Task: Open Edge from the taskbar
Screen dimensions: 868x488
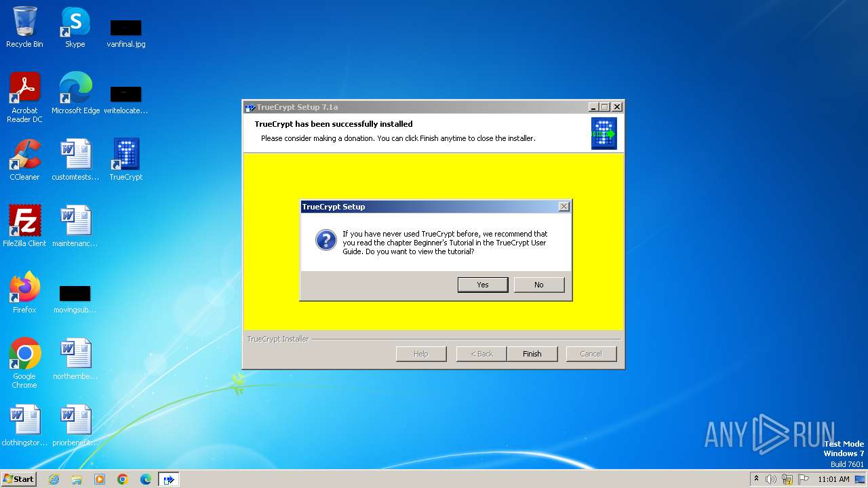Action: (x=146, y=479)
